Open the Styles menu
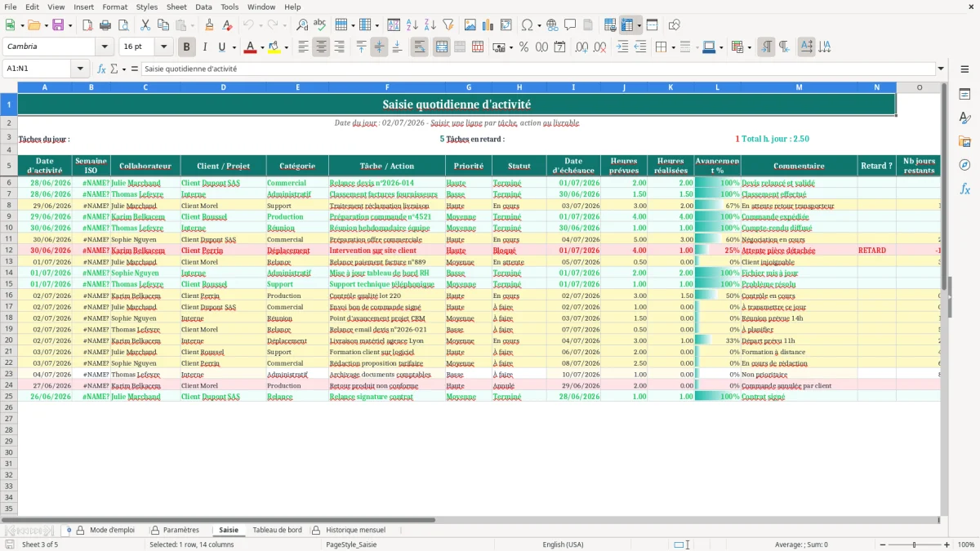This screenshot has height=551, width=980. pos(147,7)
